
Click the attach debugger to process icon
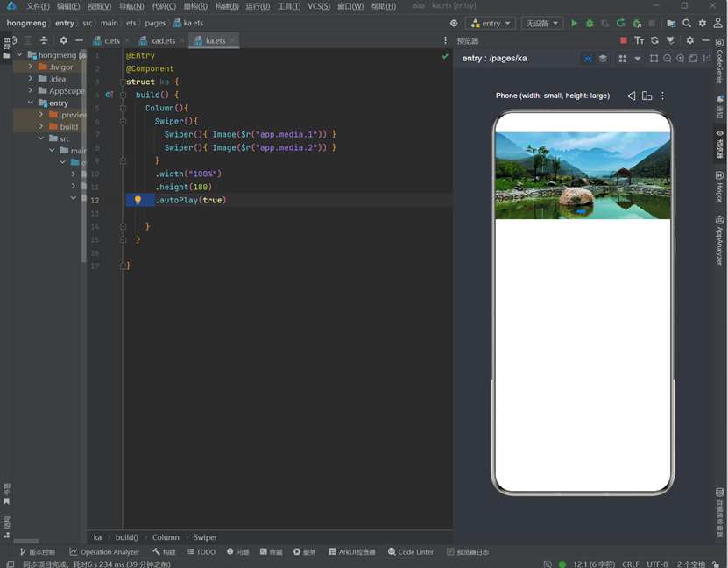637,23
